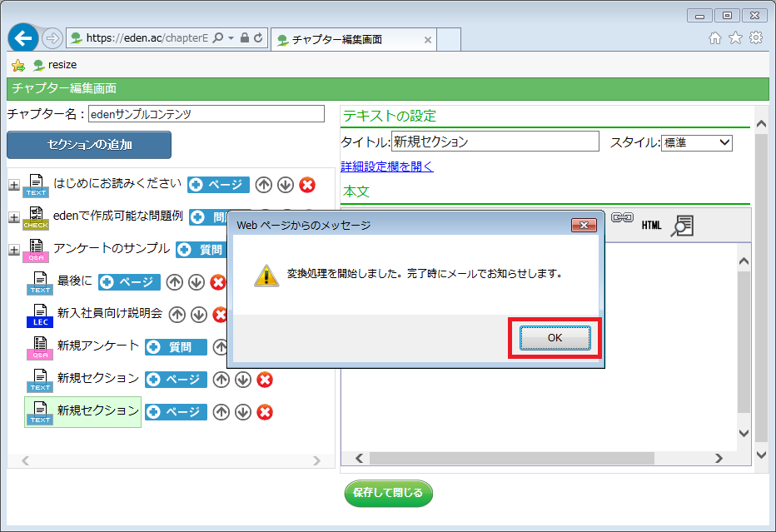Select the LEC icon of 新入社員向け説明会
Viewport: 776px width, 532px height.
pyautogui.click(x=40, y=316)
